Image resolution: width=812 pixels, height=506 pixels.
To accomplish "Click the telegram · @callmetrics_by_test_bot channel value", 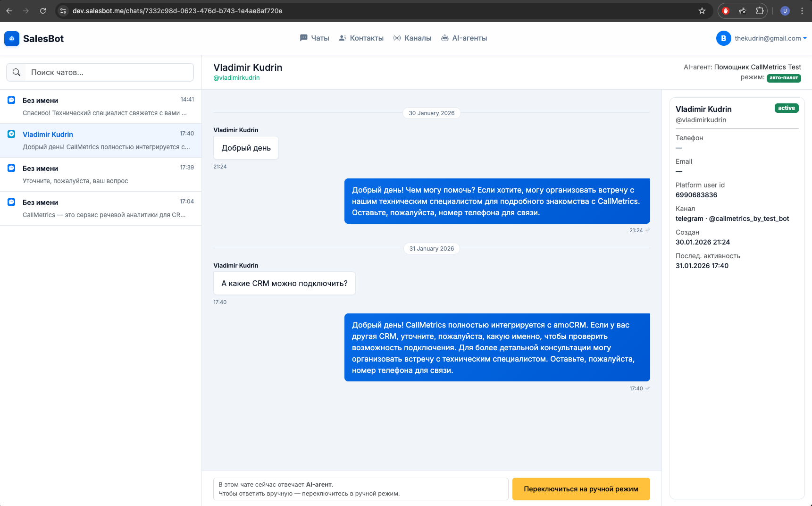I will [732, 219].
